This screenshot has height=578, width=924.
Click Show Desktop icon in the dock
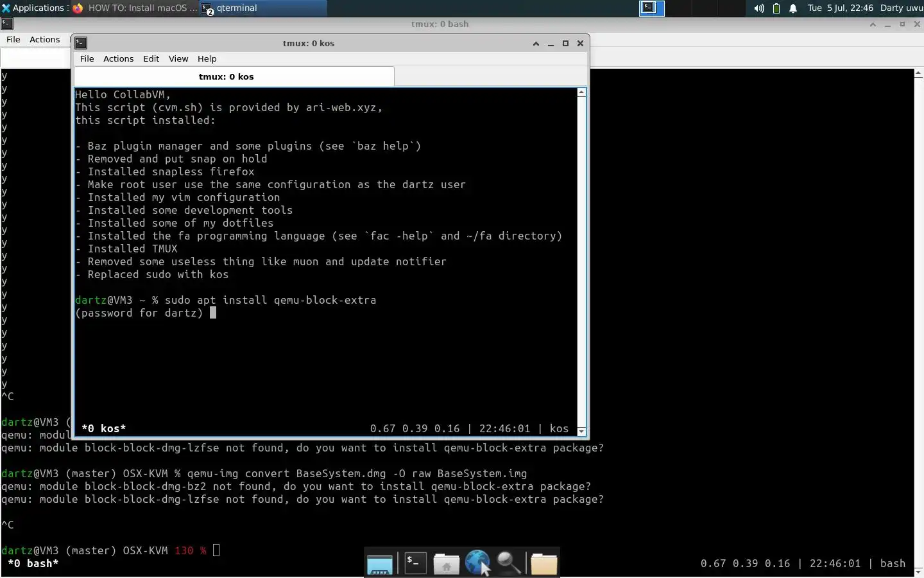tap(380, 564)
